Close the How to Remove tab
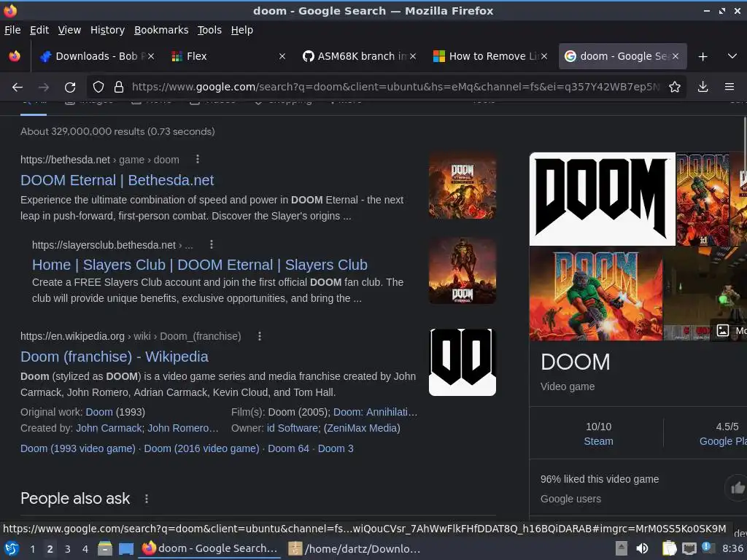The height and width of the screenshot is (560, 747). [x=543, y=56]
